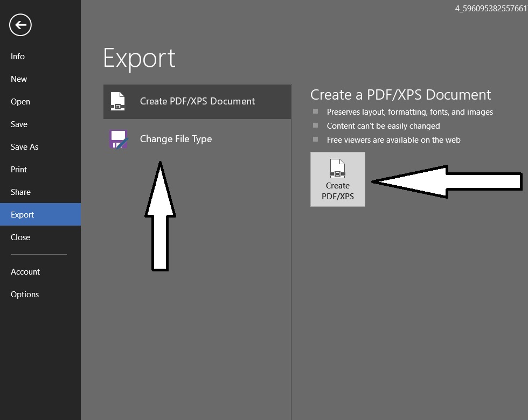Open the Share page
Image resolution: width=528 pixels, height=420 pixels.
click(x=20, y=192)
